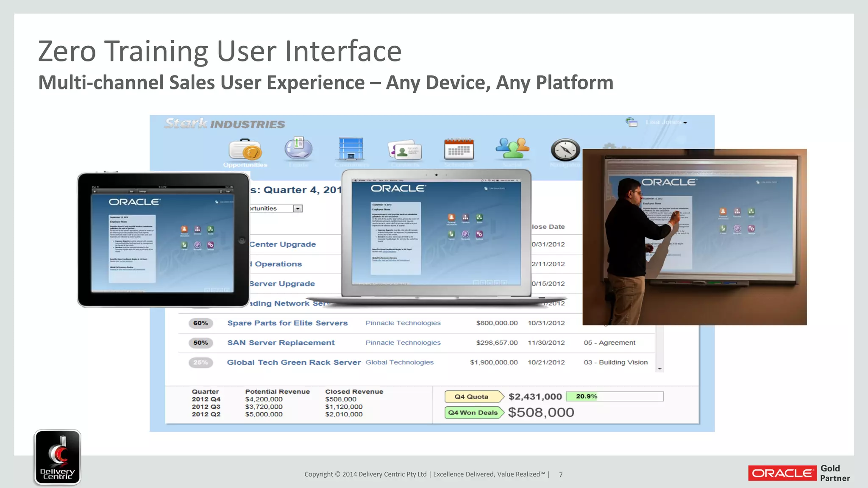Click the window icon beside Lisa Jones
Image resolution: width=868 pixels, height=488 pixels.
632,122
